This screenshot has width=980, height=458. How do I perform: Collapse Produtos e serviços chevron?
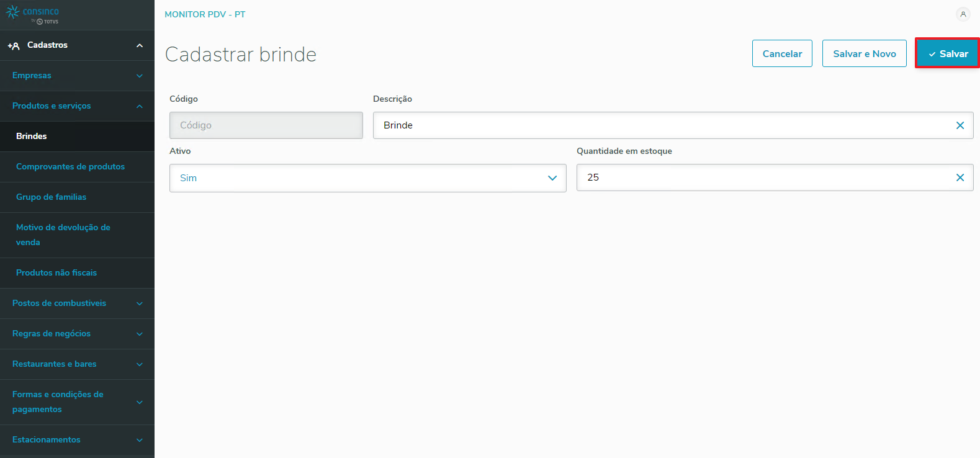[x=140, y=106]
